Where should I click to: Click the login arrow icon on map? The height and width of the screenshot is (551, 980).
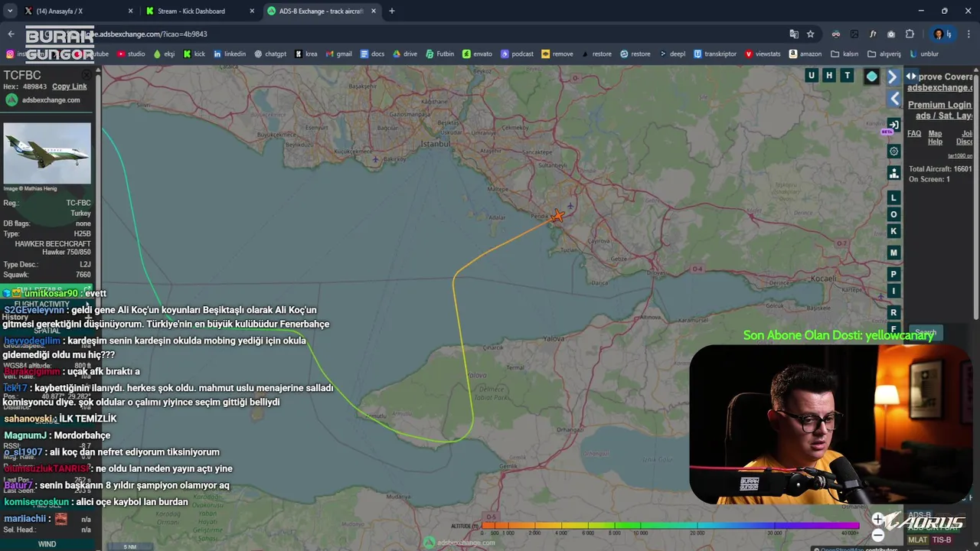tap(893, 125)
